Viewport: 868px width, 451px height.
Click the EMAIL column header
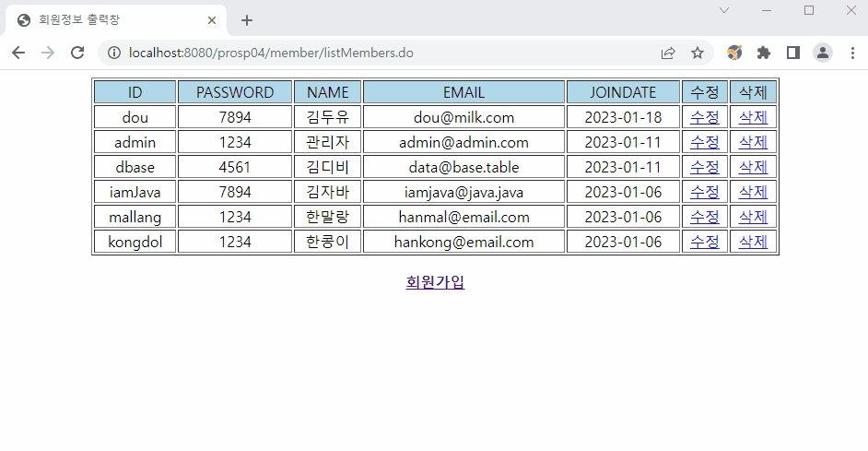coord(463,92)
